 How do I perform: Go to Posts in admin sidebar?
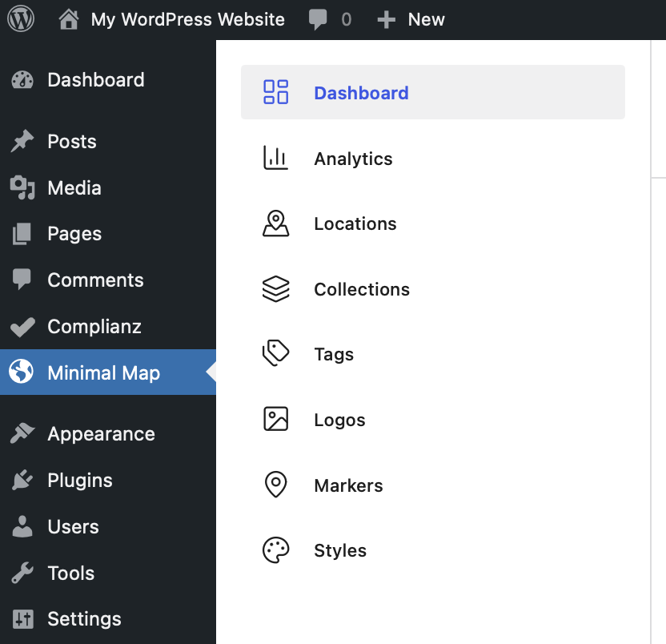pos(71,142)
